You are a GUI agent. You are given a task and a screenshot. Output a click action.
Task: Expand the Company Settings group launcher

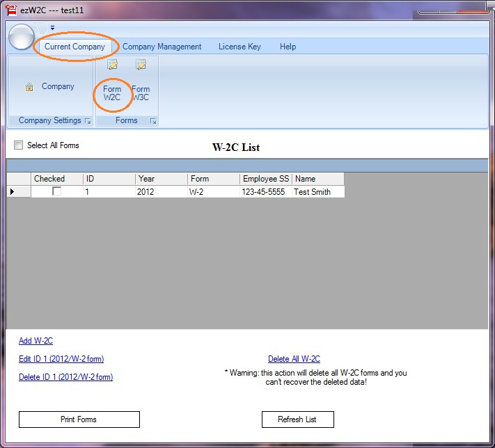(x=88, y=121)
